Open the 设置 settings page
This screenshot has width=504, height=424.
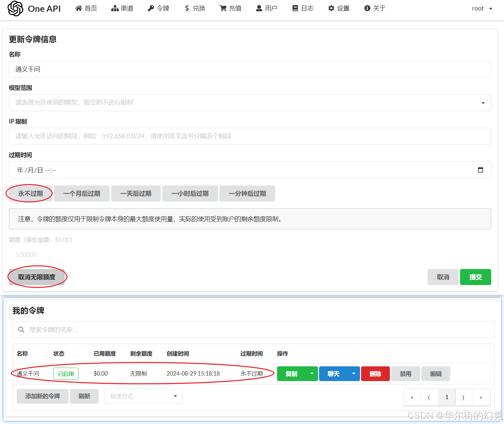click(339, 9)
